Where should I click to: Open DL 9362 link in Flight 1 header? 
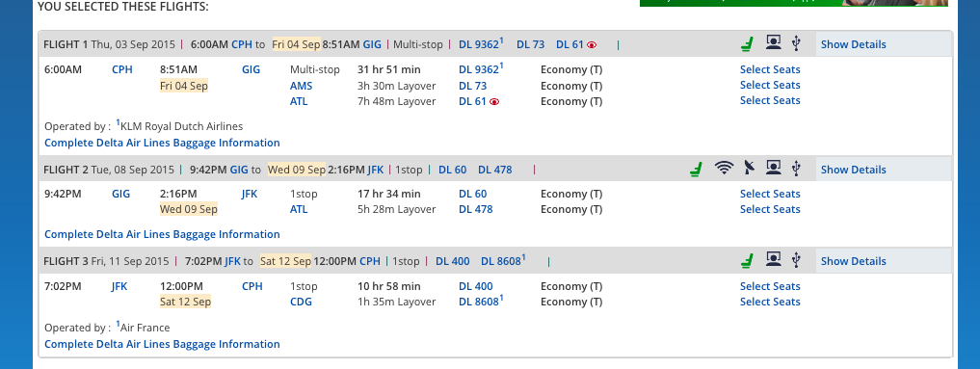481,43
